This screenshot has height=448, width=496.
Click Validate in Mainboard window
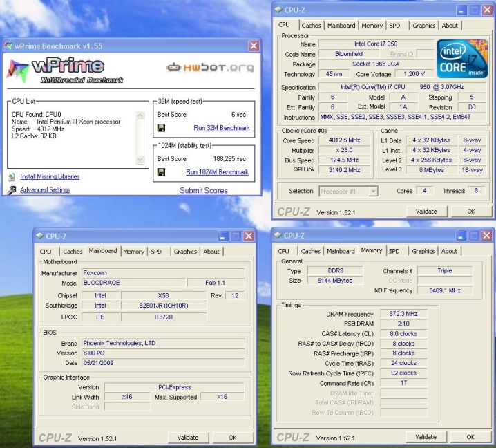(188, 438)
